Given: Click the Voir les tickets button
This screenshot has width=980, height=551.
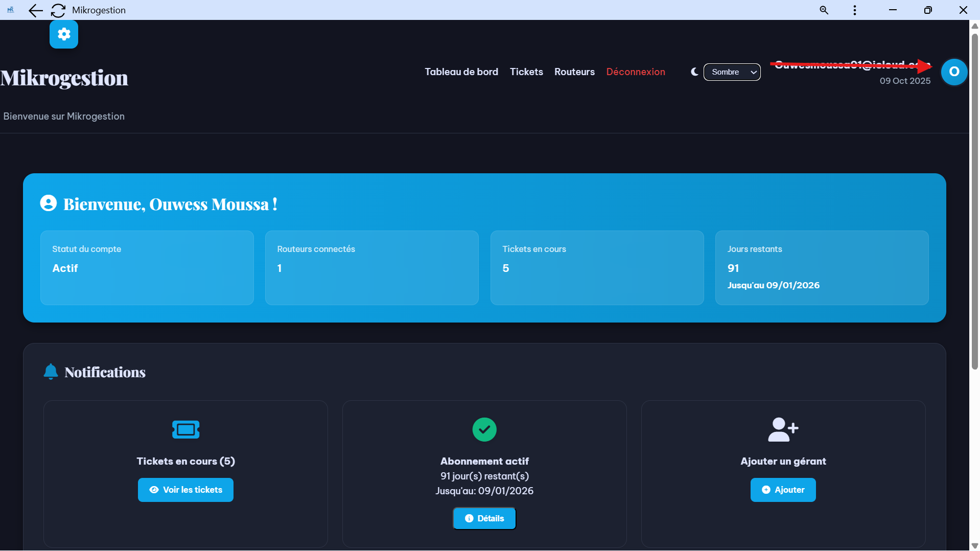Looking at the screenshot, I should click(x=185, y=489).
